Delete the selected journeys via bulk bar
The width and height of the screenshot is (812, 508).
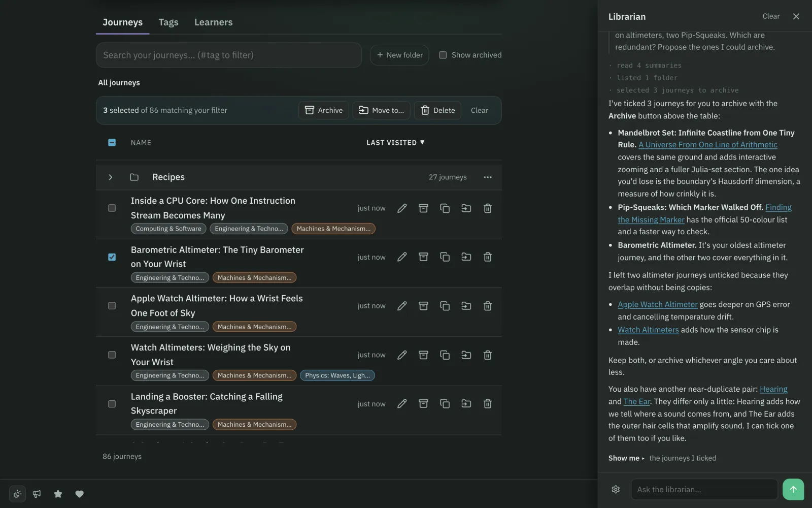click(x=438, y=110)
